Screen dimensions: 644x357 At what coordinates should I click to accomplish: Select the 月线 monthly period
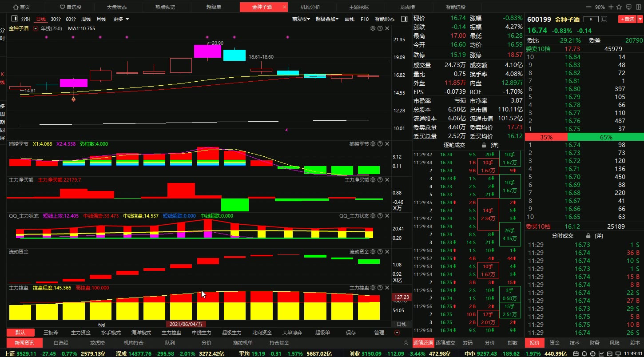[x=101, y=19]
